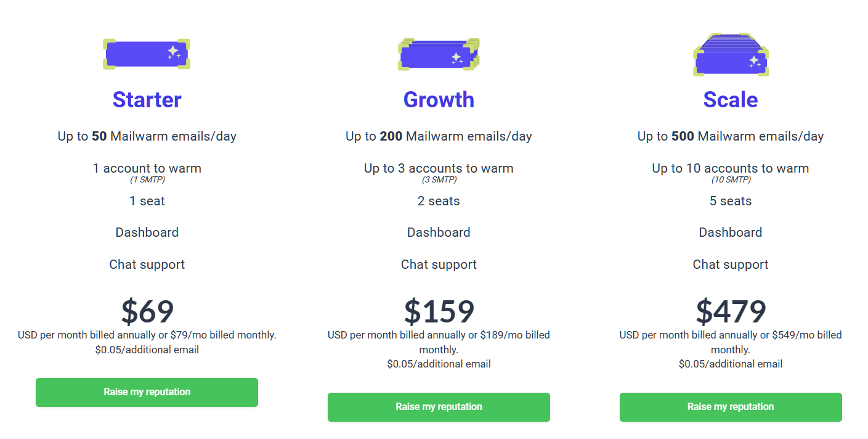This screenshot has height=439, width=868.
Task: Click Raise my reputation under Scale
Action: (731, 407)
